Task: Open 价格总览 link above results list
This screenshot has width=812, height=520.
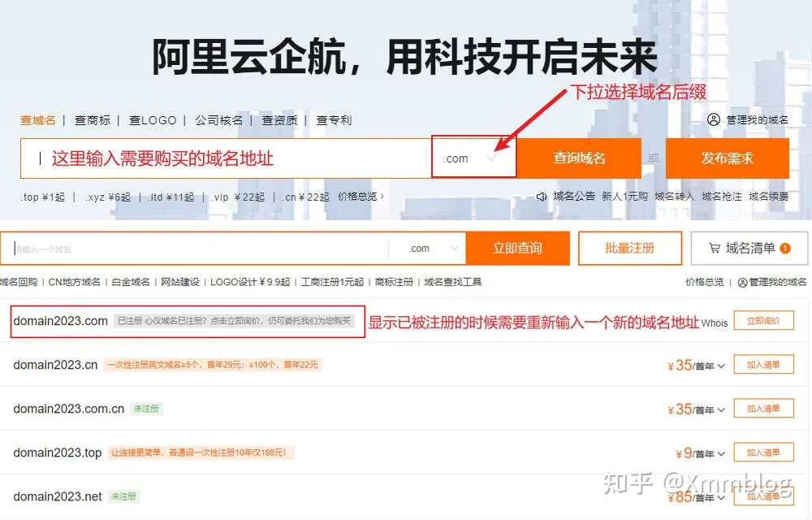Action: pyautogui.click(x=704, y=282)
